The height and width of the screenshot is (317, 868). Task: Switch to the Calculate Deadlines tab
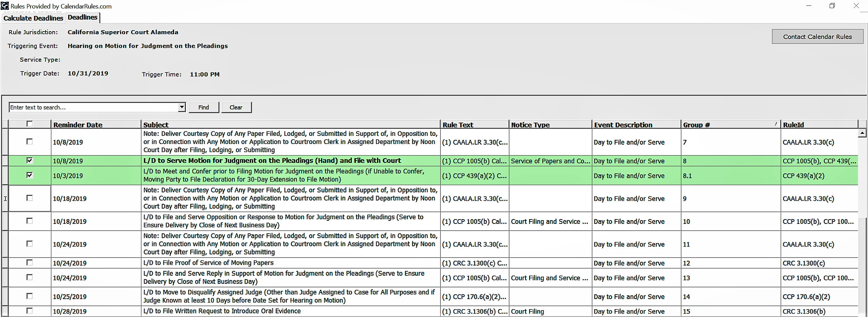[33, 18]
